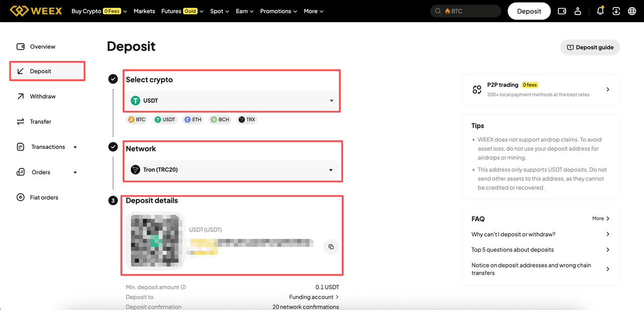Open 'Why can't I deposit or withdraw?'
Screen dimensions: 644x310
tap(541, 234)
